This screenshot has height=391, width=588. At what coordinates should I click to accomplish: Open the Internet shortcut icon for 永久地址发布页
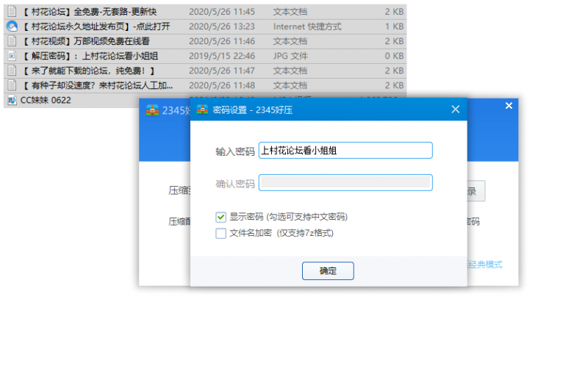point(12,26)
